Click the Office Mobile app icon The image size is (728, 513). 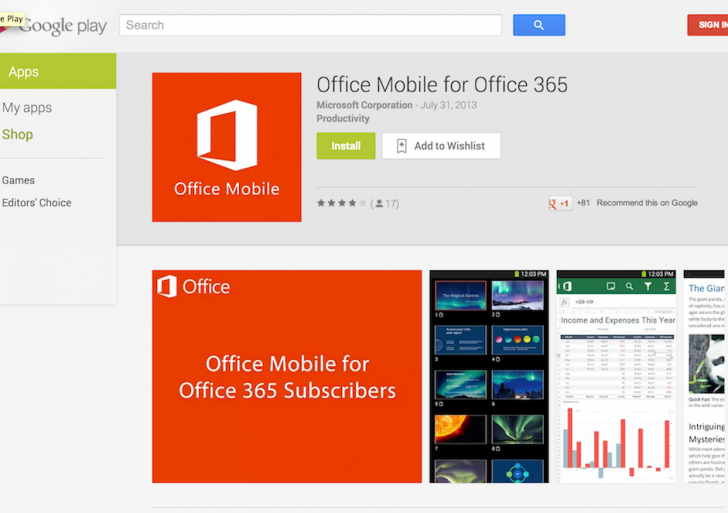(x=227, y=147)
